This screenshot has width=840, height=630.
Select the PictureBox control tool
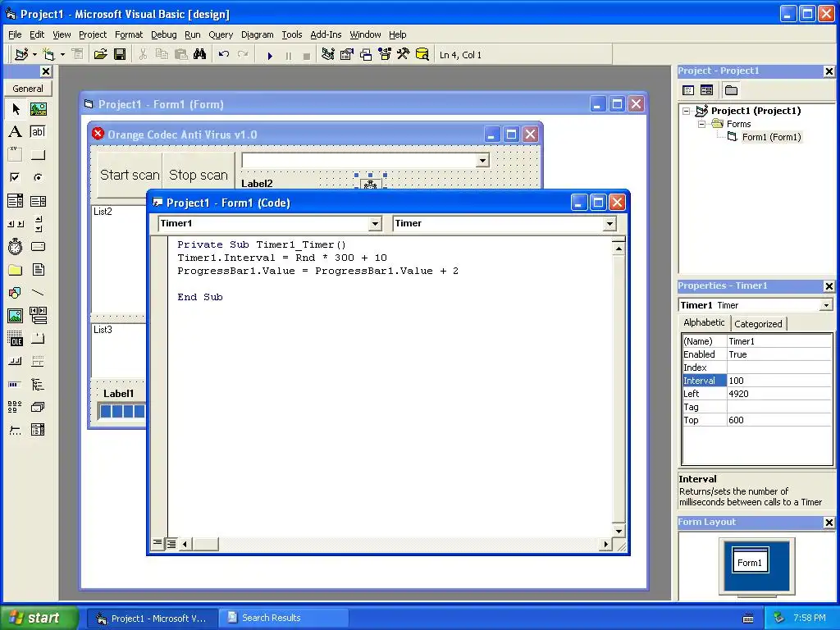[38, 109]
